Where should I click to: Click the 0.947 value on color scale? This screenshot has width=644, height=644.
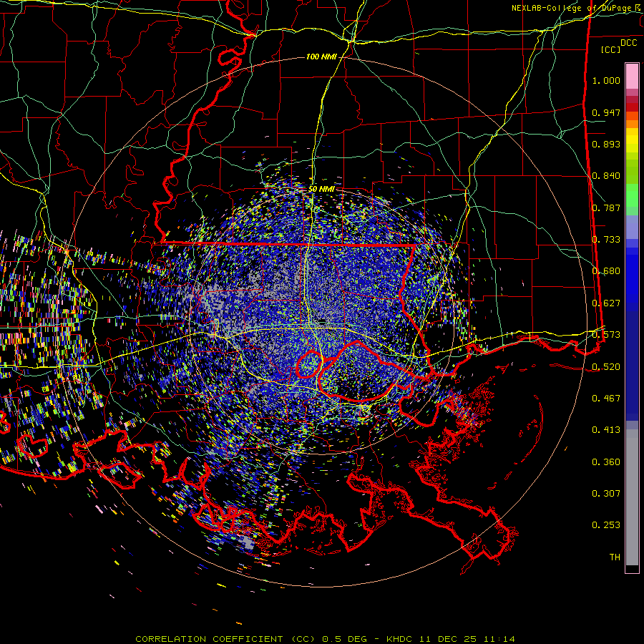[606, 112]
